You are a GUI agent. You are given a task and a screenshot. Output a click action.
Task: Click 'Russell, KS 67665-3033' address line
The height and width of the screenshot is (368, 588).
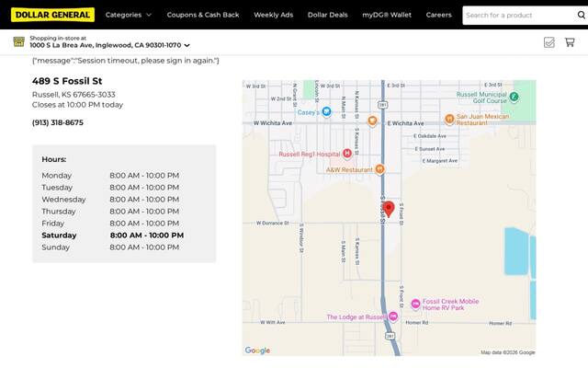point(73,95)
